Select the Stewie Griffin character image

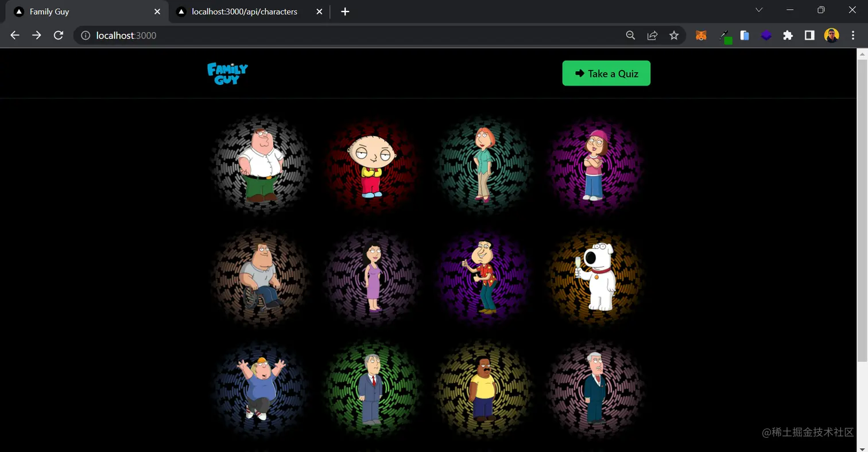372,165
